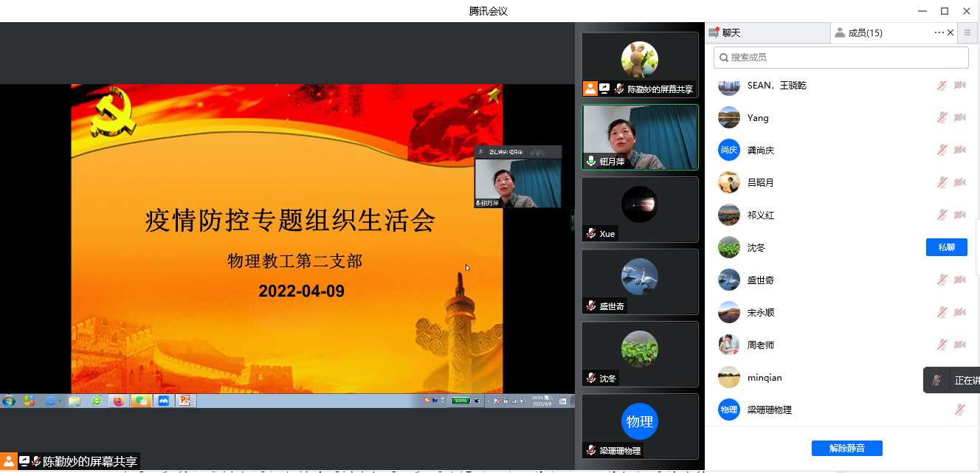This screenshot has width=980, height=473.
Task: Click muted microphone icon for Yang
Action: pos(942,118)
